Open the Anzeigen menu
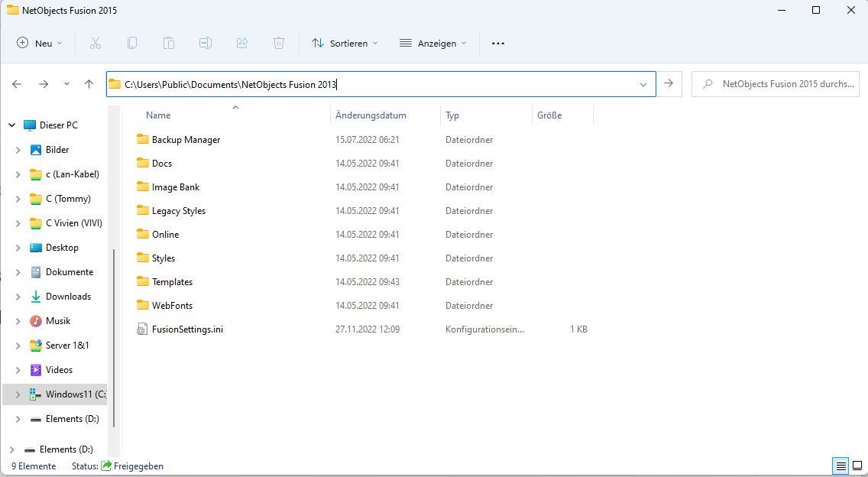 pos(432,44)
